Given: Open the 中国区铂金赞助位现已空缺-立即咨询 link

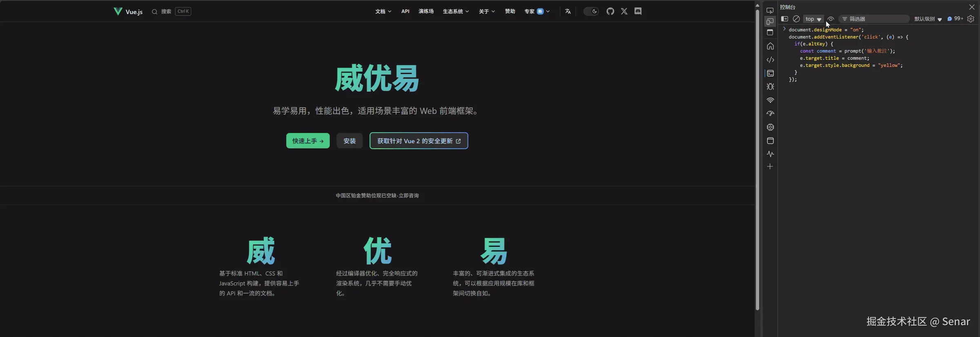Looking at the screenshot, I should pyautogui.click(x=377, y=195).
